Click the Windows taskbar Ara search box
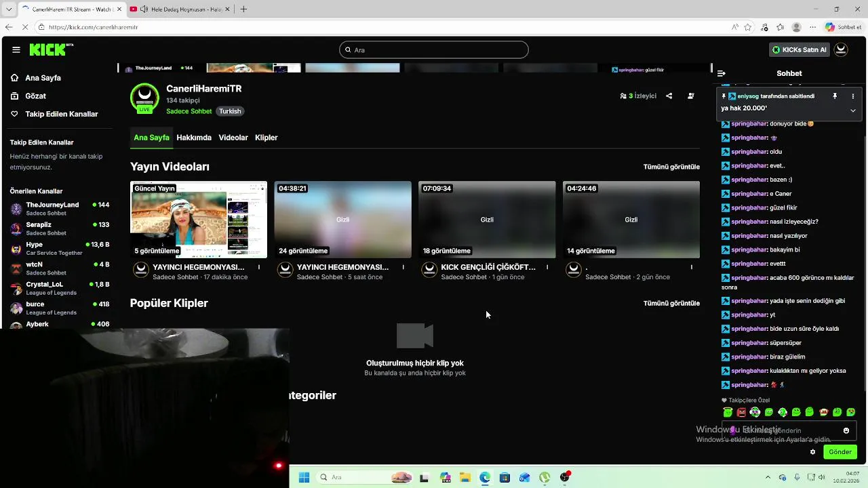Image resolution: width=868 pixels, height=488 pixels. (366, 477)
